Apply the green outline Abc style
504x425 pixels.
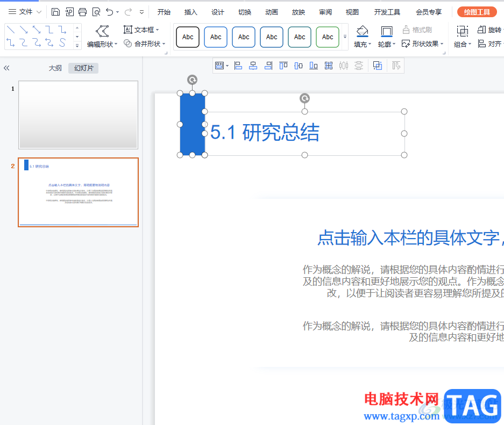328,37
